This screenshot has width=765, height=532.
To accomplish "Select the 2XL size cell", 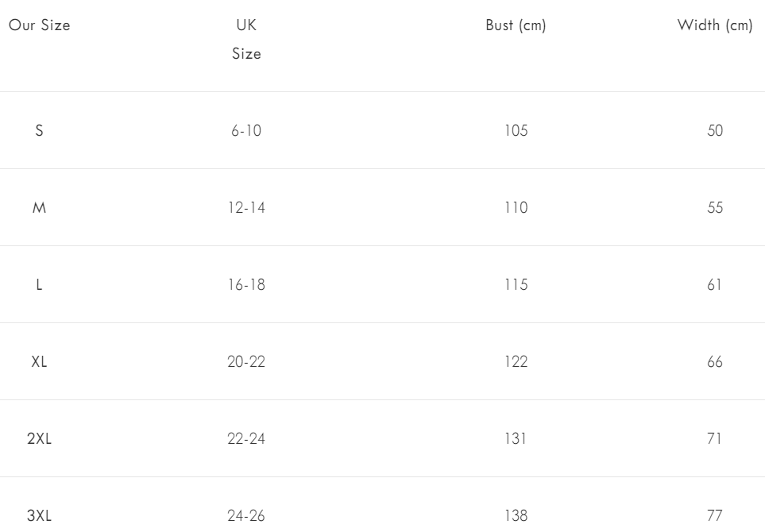I will click(39, 439).
